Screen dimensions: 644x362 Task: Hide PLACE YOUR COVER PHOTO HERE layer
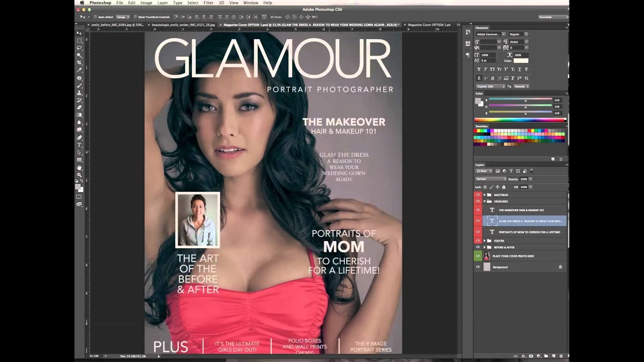click(x=478, y=256)
